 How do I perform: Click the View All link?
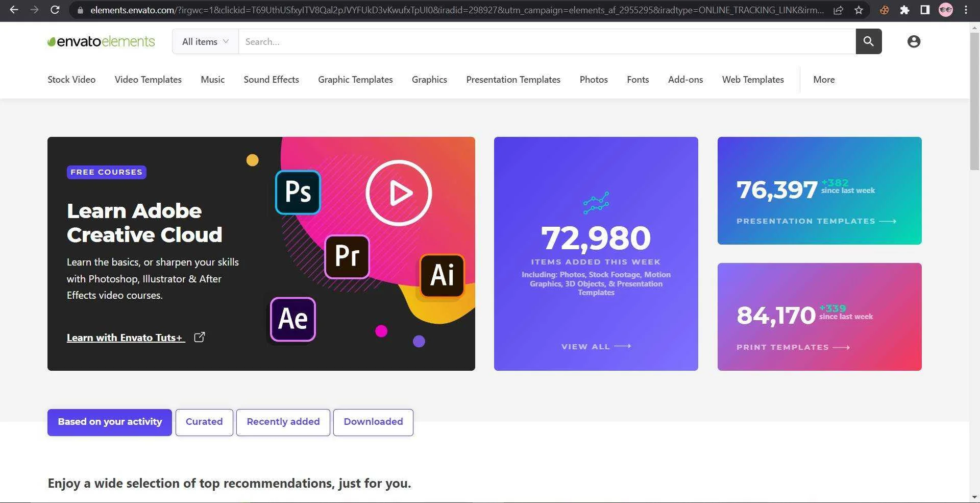(585, 347)
